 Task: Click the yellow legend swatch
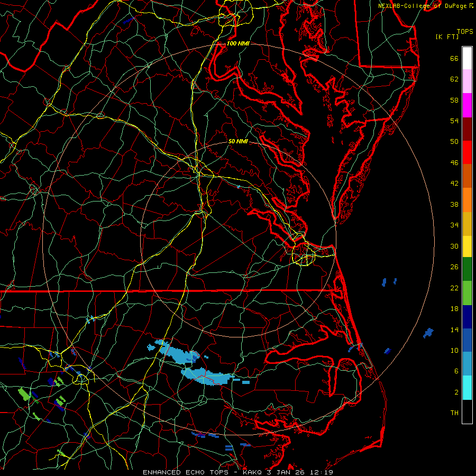(467, 246)
